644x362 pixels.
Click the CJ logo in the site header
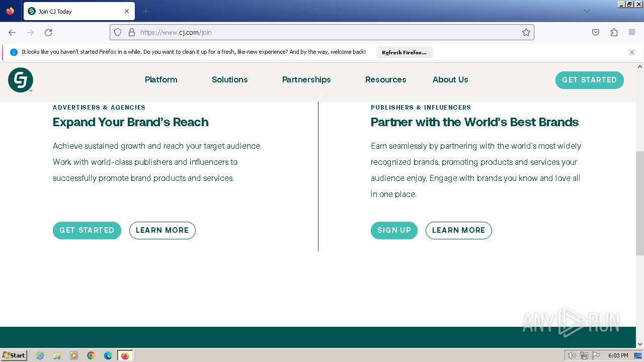pos(21,80)
